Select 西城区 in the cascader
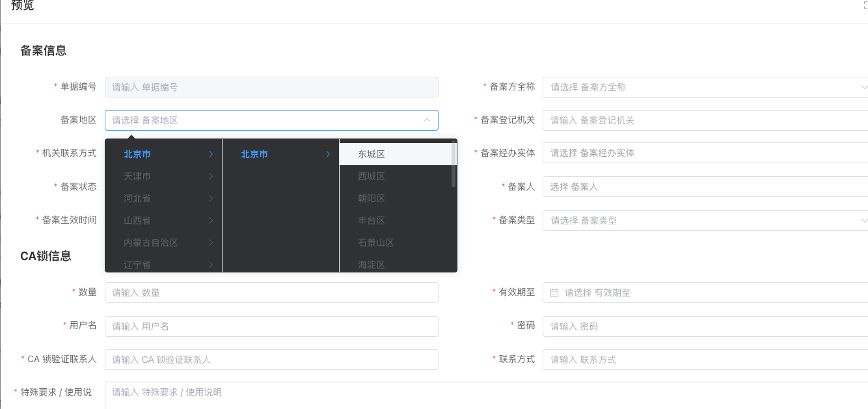Screen dimensions: 868x409 372,176
